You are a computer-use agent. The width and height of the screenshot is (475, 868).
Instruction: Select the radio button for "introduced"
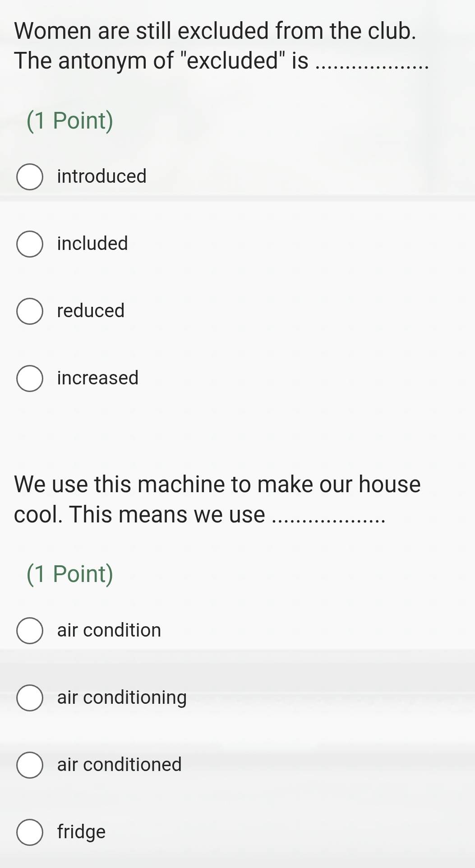point(30,177)
